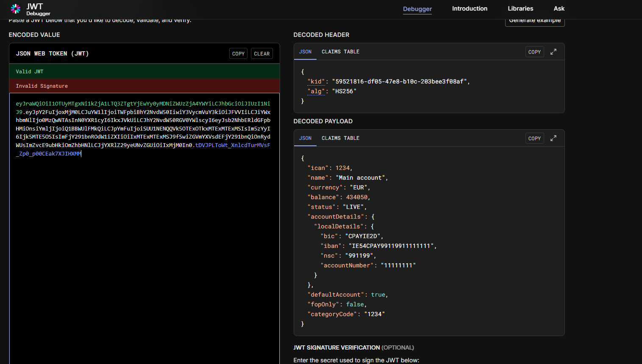
Task: Click the "localDetails" key
Action: (339, 226)
